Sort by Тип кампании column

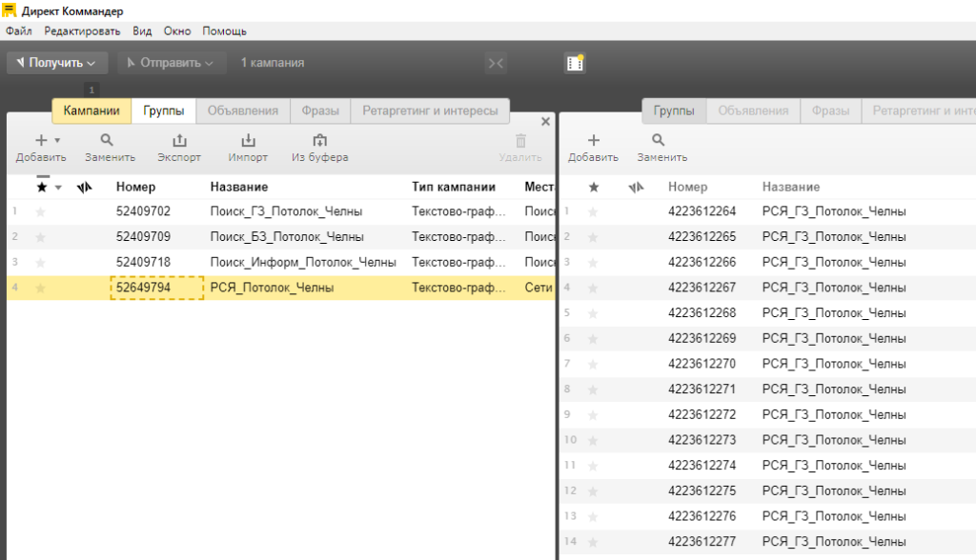pyautogui.click(x=454, y=188)
